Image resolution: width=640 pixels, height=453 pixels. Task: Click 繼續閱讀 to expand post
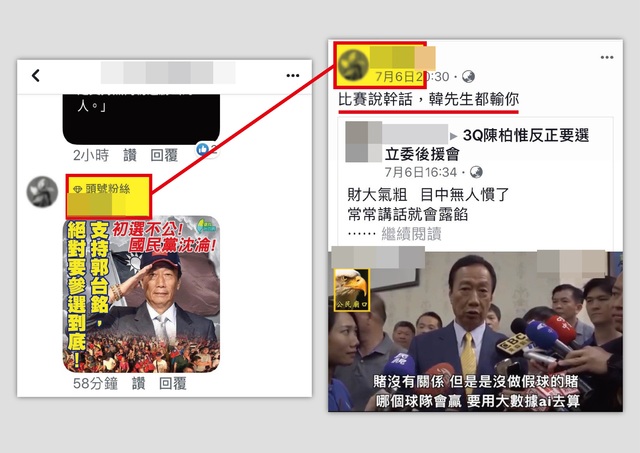click(411, 234)
